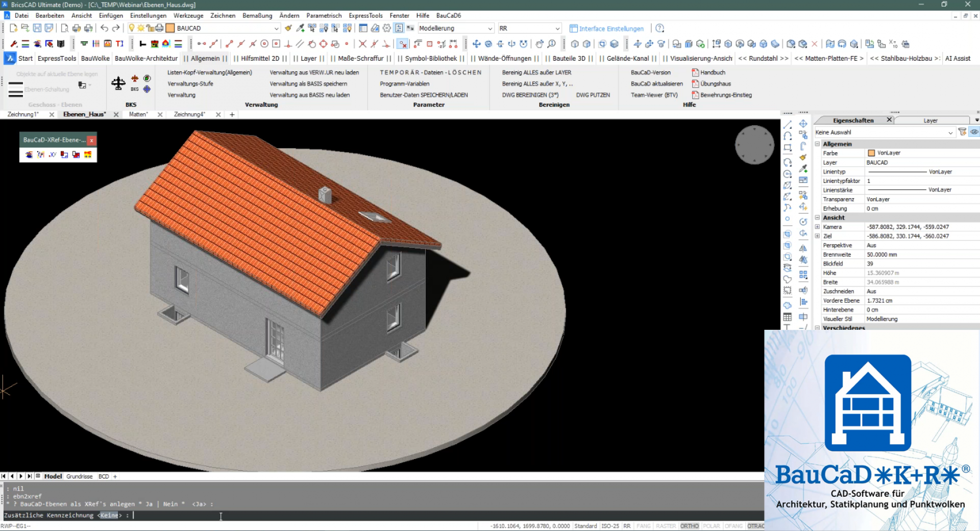Add a new drawing tab with plus
Image resolution: width=980 pixels, height=531 pixels.
coord(232,115)
